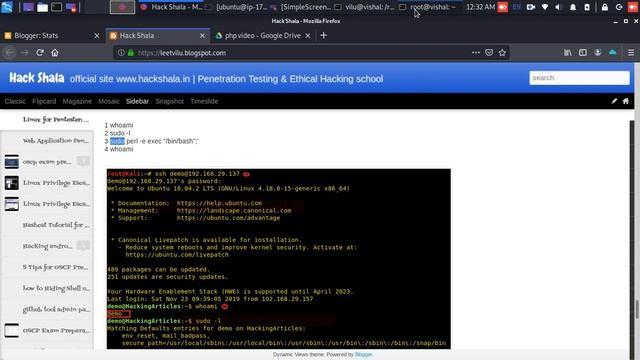Toggle the Firefox sidebar view icon

(583, 53)
